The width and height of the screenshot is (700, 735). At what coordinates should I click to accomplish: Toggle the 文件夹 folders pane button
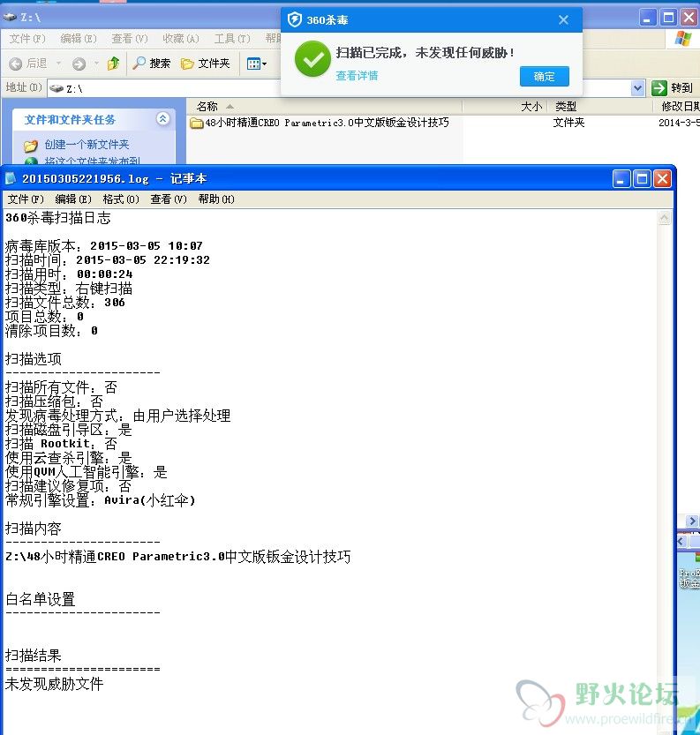point(206,64)
